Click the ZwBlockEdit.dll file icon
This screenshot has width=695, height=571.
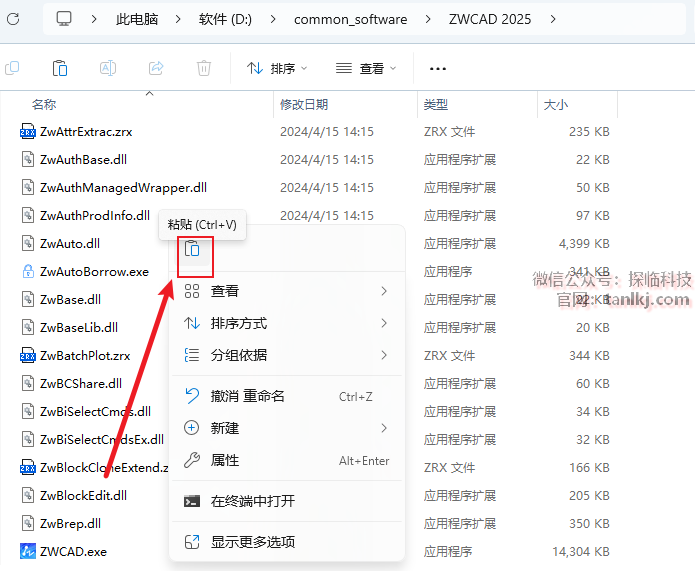pyautogui.click(x=28, y=495)
